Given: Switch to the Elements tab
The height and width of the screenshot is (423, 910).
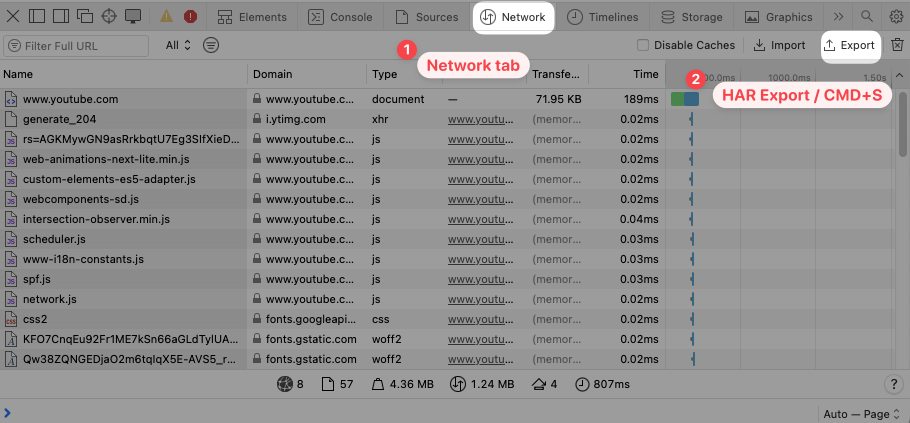Looking at the screenshot, I should pos(252,17).
